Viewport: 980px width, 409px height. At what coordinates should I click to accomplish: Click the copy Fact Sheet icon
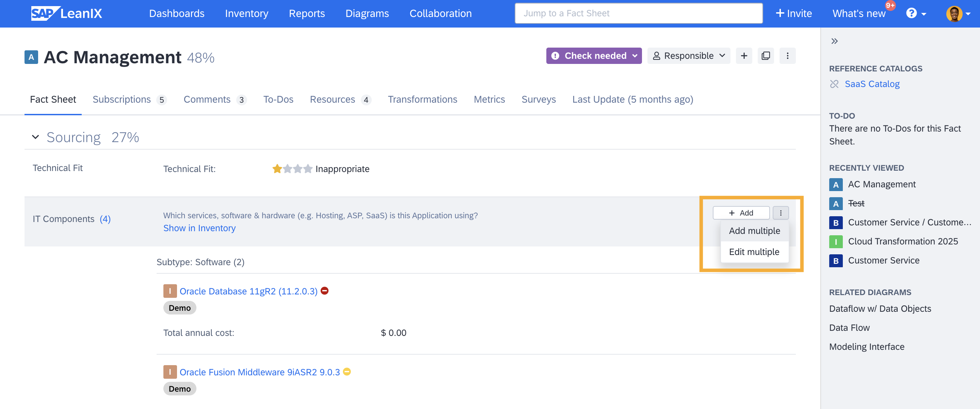[766, 56]
